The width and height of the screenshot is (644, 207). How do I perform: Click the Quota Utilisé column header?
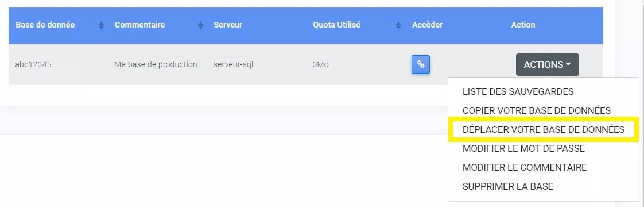pos(336,25)
